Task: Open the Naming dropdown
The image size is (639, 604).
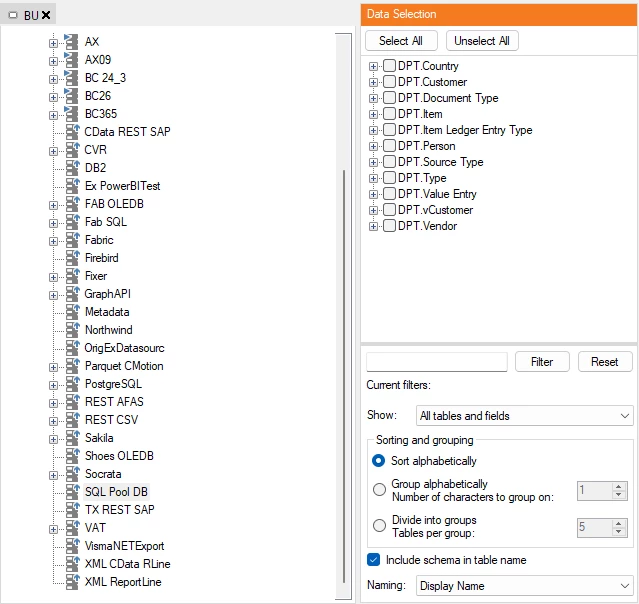Action: tap(524, 586)
